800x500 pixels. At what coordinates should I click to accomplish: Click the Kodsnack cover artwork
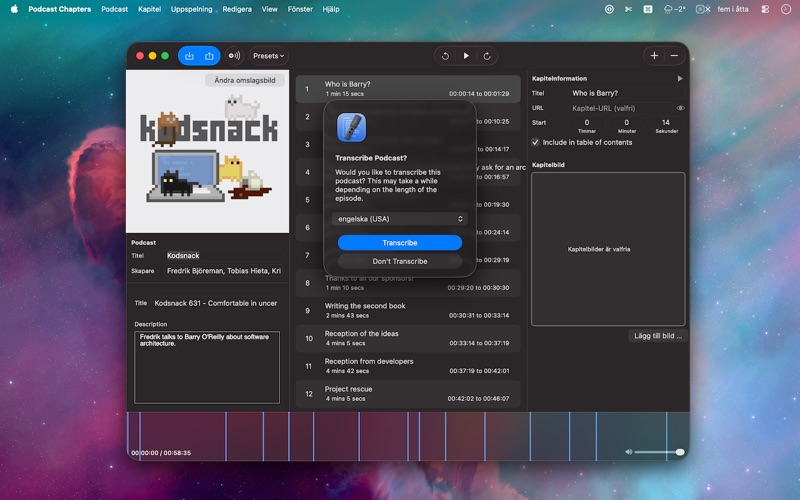[x=208, y=152]
